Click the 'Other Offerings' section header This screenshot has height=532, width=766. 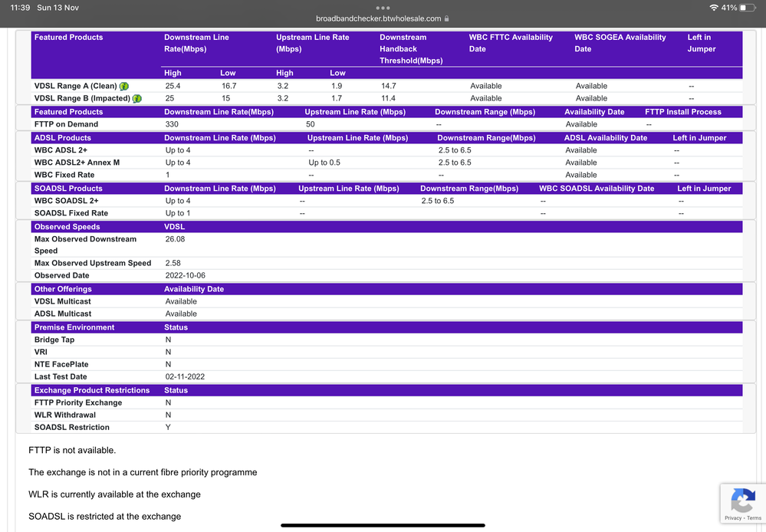tap(63, 289)
